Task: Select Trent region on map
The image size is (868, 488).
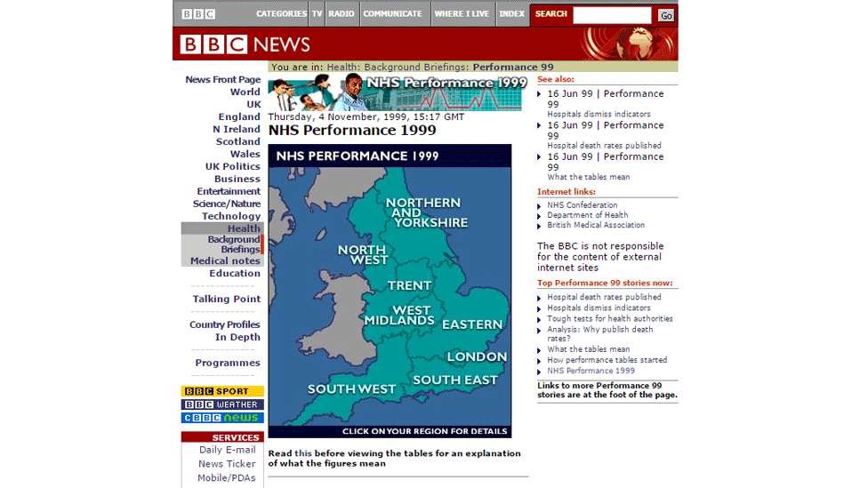Action: (409, 285)
